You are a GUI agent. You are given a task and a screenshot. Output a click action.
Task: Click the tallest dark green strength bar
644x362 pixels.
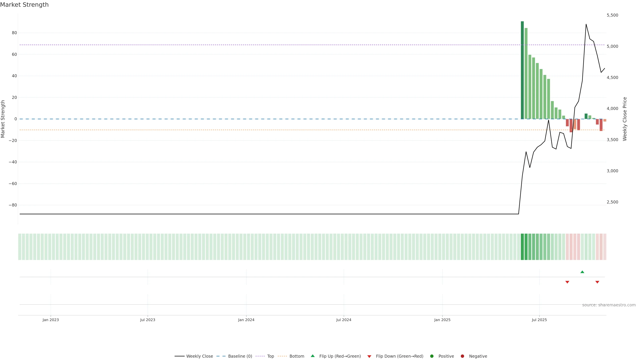pos(522,70)
